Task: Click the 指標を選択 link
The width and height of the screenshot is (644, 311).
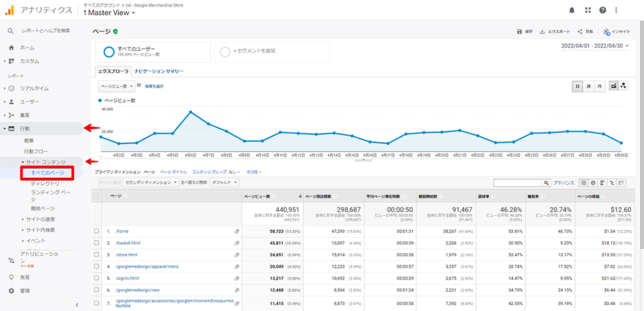Action: click(154, 86)
